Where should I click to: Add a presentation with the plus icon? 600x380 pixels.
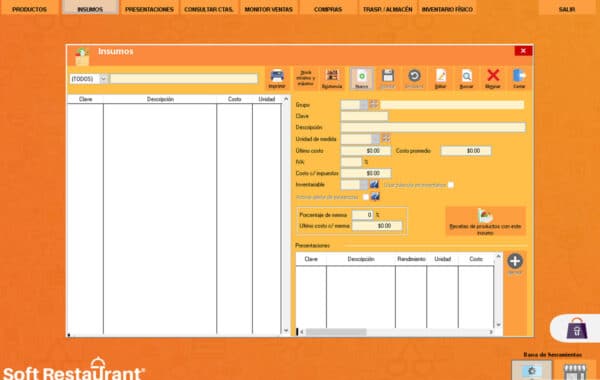(515, 261)
